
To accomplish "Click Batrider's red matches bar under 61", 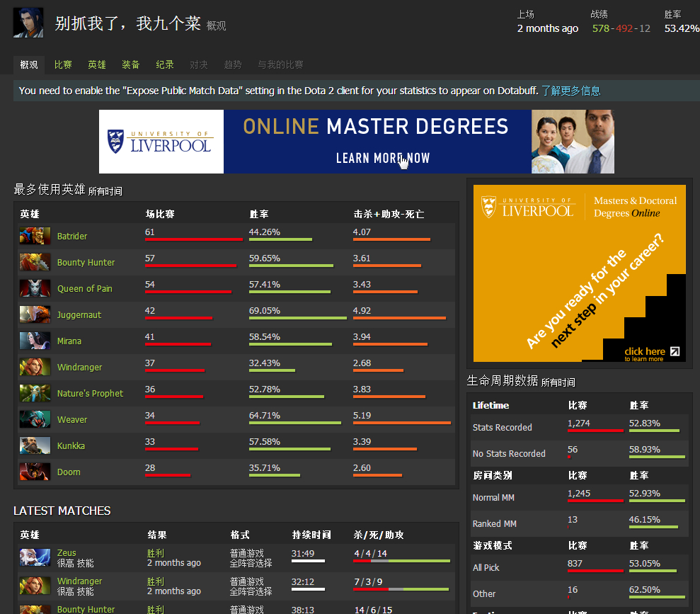I will tap(194, 240).
